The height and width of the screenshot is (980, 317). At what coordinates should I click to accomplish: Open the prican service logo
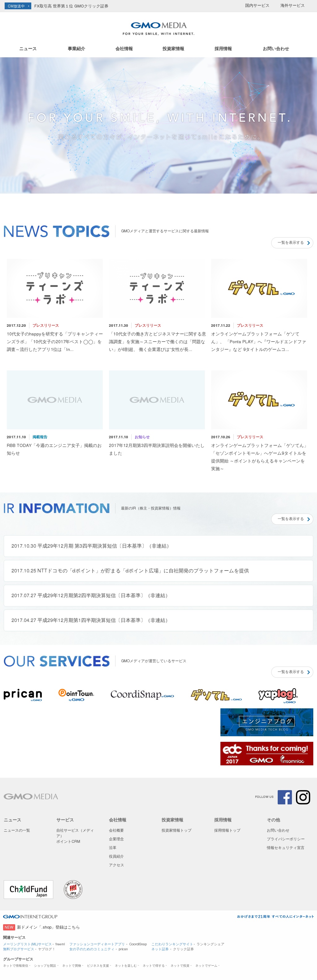(x=23, y=695)
